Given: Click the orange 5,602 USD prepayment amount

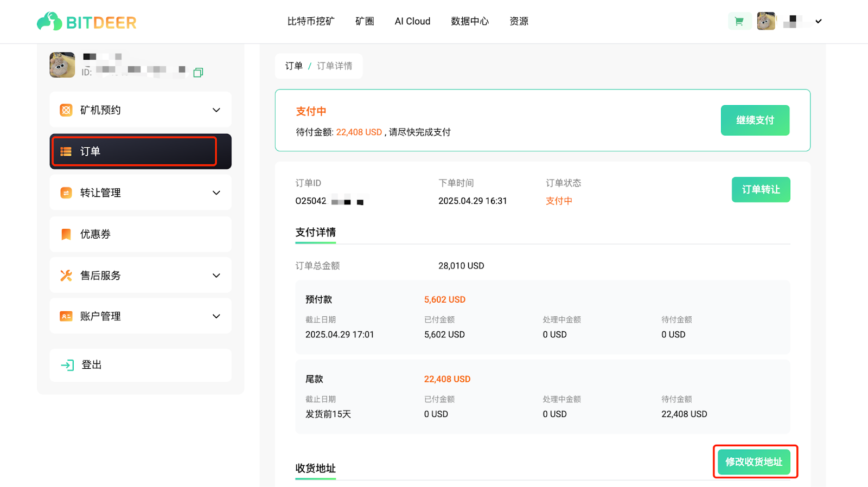Looking at the screenshot, I should 445,300.
